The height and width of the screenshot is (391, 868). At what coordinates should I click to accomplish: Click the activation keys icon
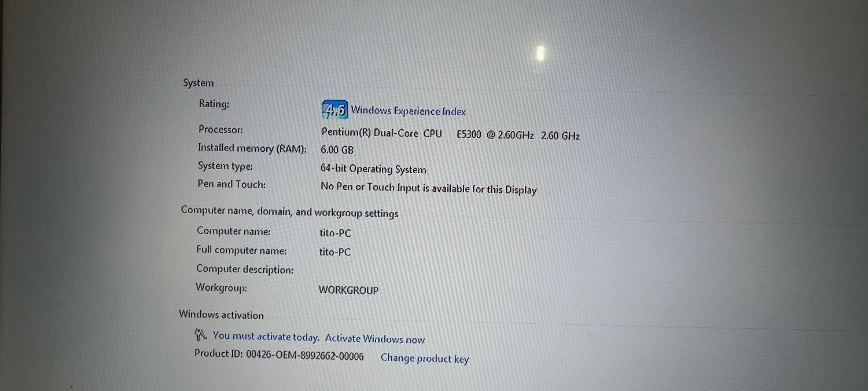201,335
